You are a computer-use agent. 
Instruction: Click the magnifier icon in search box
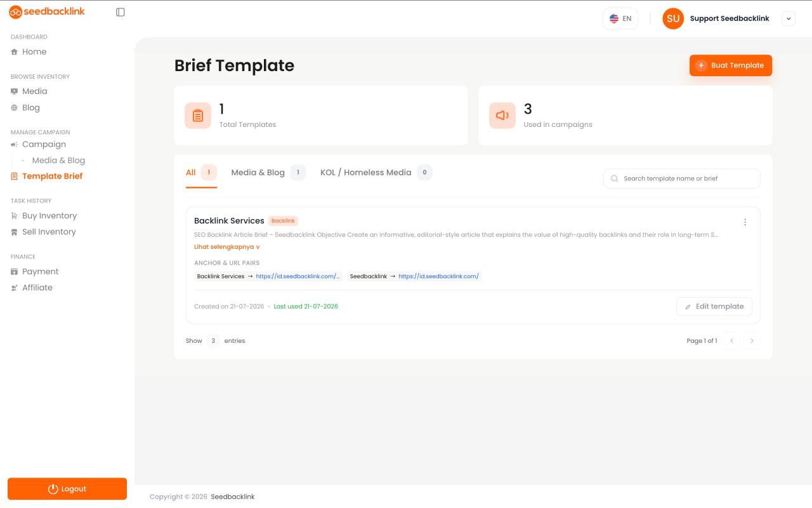[614, 178]
